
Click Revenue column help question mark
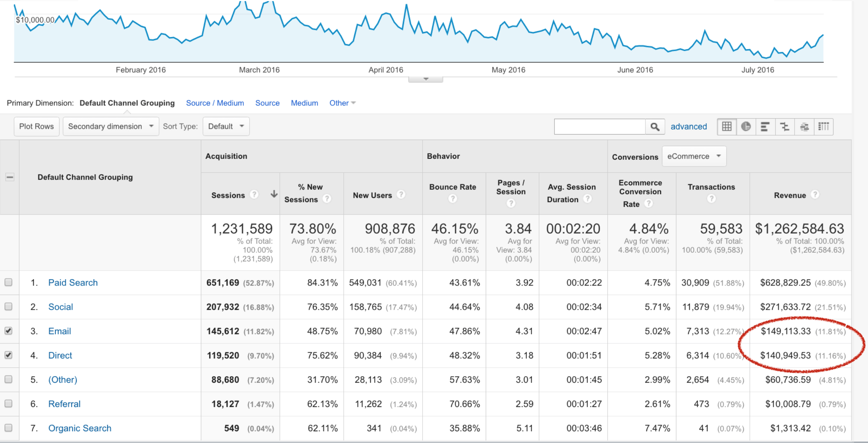[x=815, y=195]
